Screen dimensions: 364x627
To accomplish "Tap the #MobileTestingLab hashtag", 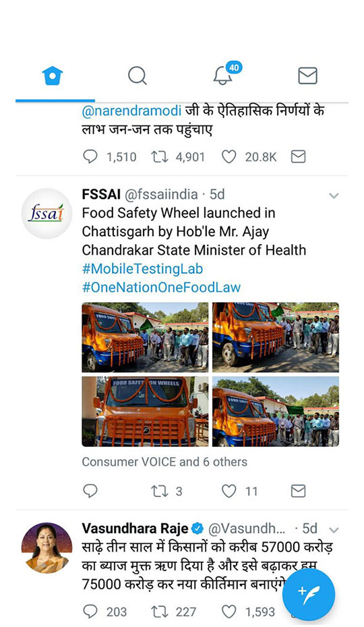I will 142,269.
